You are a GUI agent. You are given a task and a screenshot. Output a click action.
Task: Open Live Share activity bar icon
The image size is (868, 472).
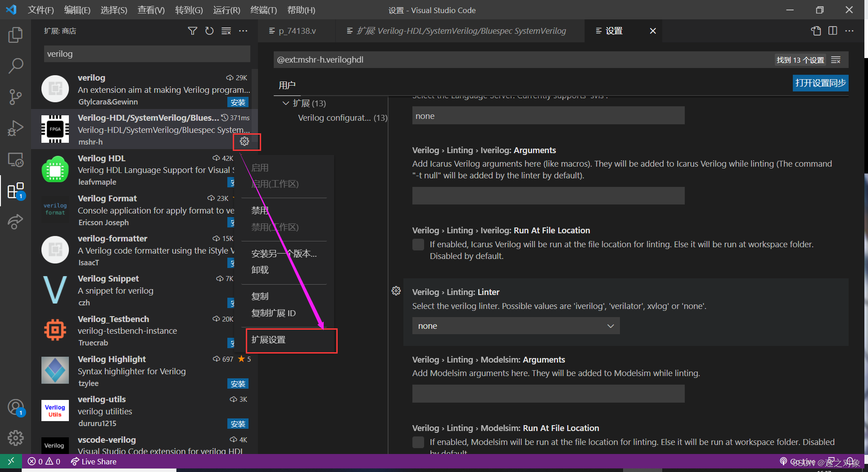pos(15,222)
